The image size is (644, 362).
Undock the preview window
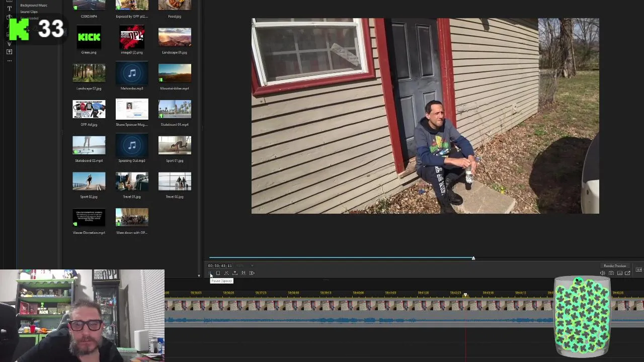coord(627,273)
